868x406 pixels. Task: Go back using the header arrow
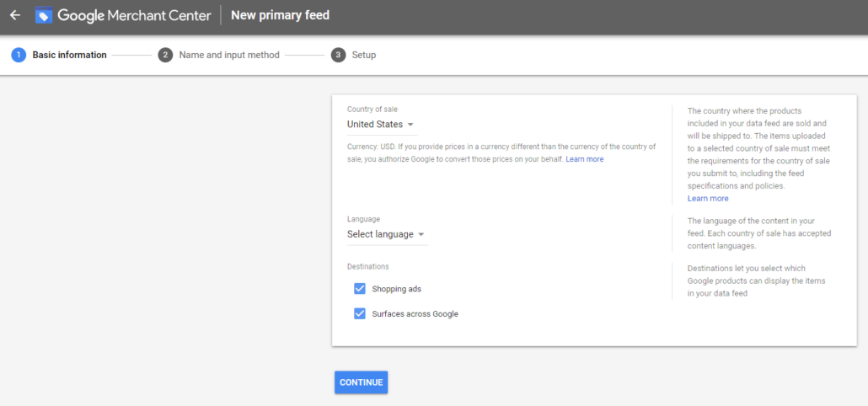point(15,15)
